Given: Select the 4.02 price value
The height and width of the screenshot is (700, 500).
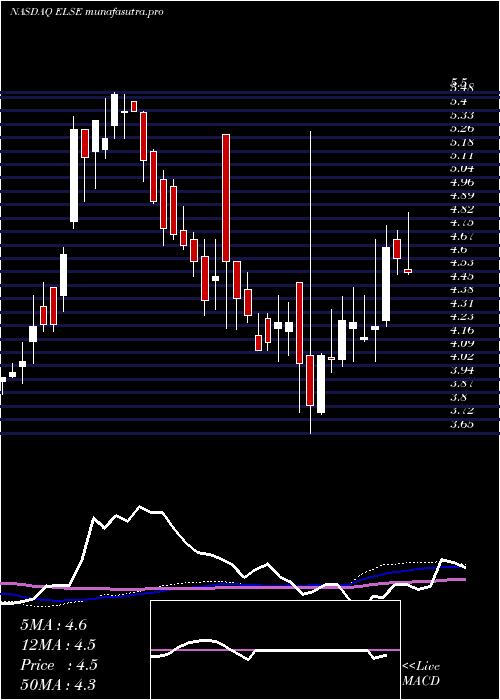Looking at the screenshot, I should pyautogui.click(x=462, y=356).
